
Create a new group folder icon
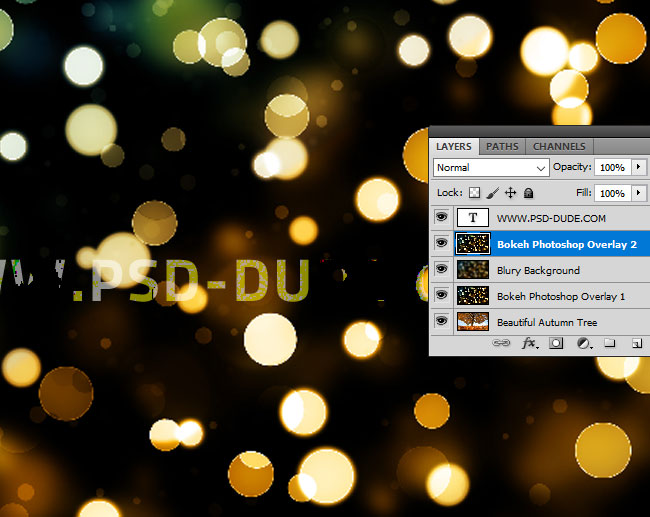[x=609, y=343]
